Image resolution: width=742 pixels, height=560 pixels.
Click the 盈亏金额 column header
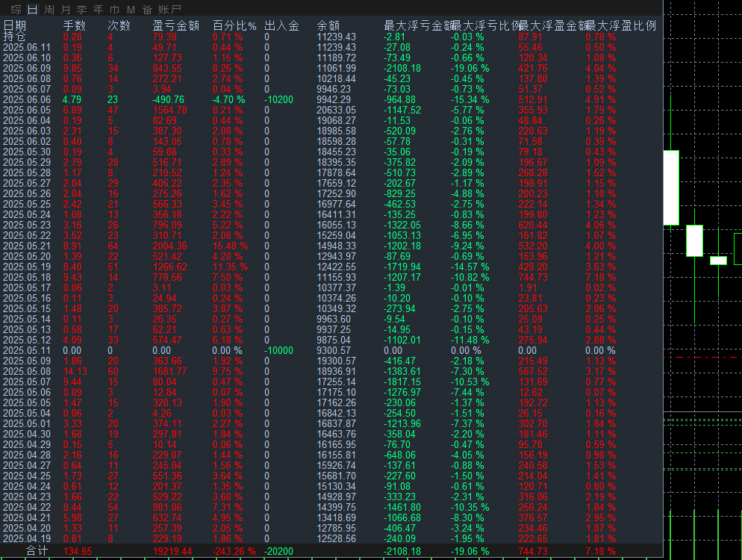tap(175, 25)
